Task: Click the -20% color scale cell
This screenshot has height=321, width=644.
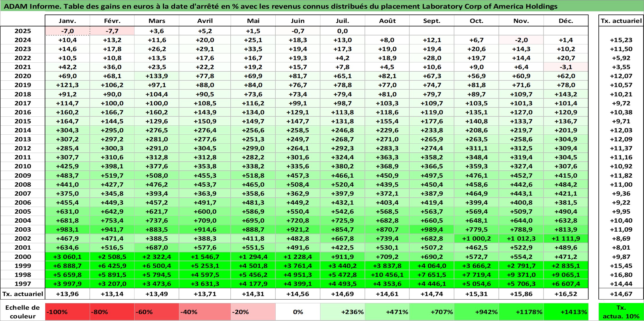Action: tap(253, 312)
